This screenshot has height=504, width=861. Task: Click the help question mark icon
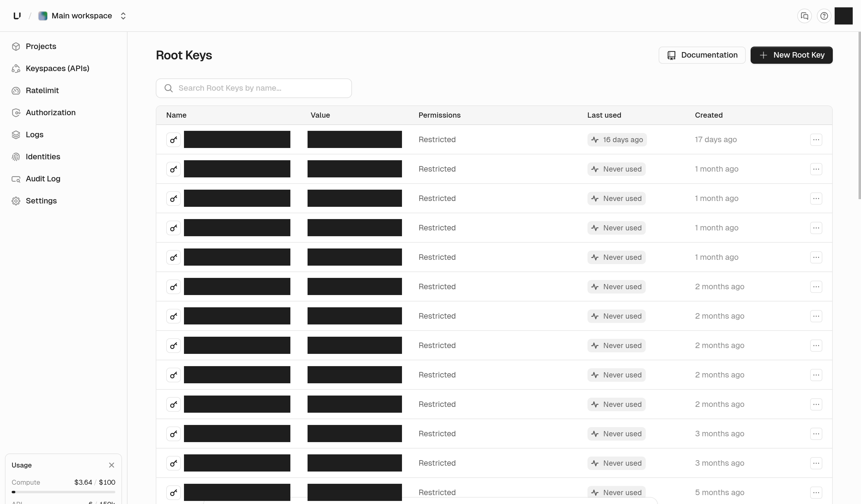[824, 16]
